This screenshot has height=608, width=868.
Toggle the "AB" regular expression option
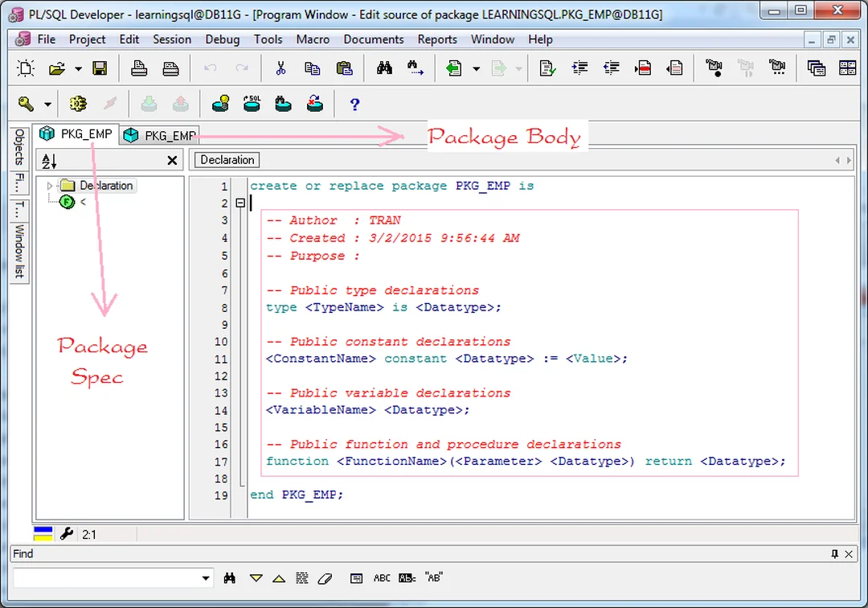[434, 577]
